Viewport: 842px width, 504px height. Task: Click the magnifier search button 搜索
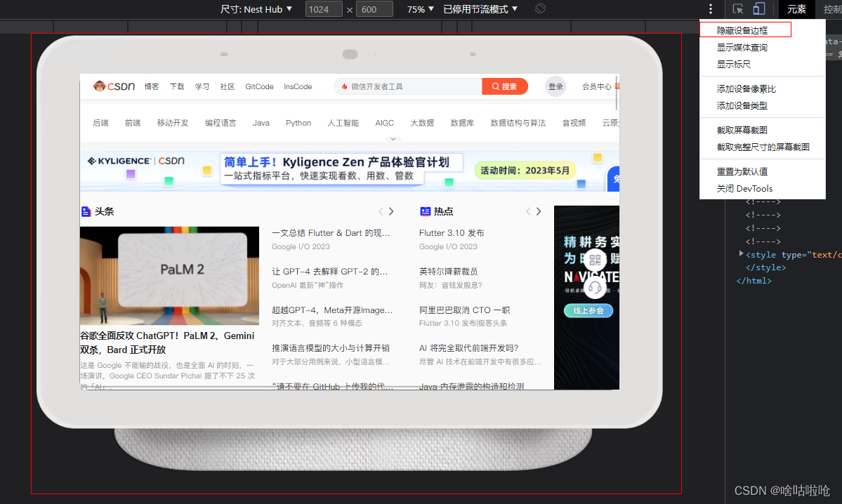[505, 86]
